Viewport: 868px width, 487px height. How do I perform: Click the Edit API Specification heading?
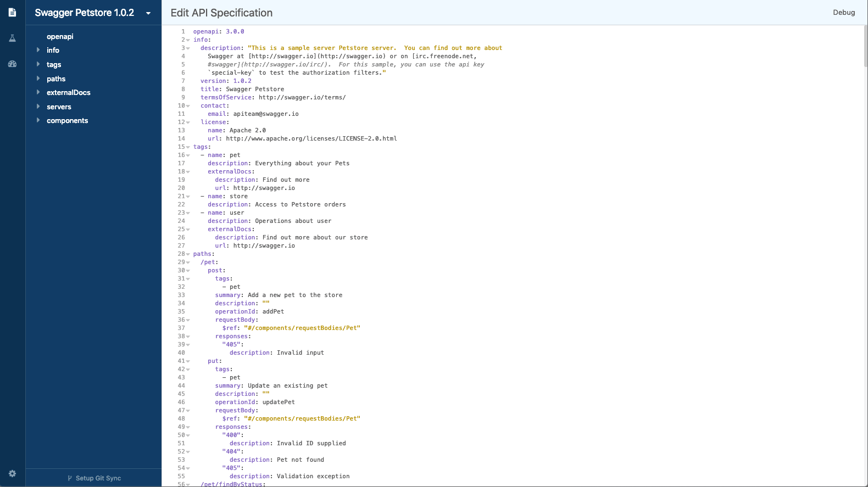tap(221, 13)
